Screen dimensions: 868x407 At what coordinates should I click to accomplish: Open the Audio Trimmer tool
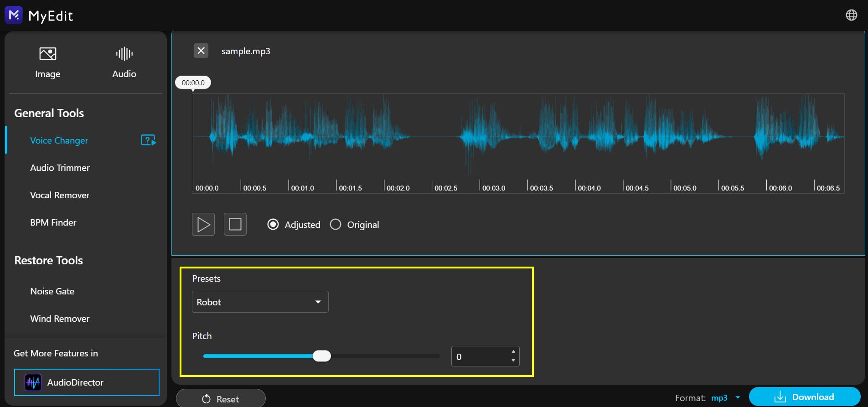coord(60,168)
